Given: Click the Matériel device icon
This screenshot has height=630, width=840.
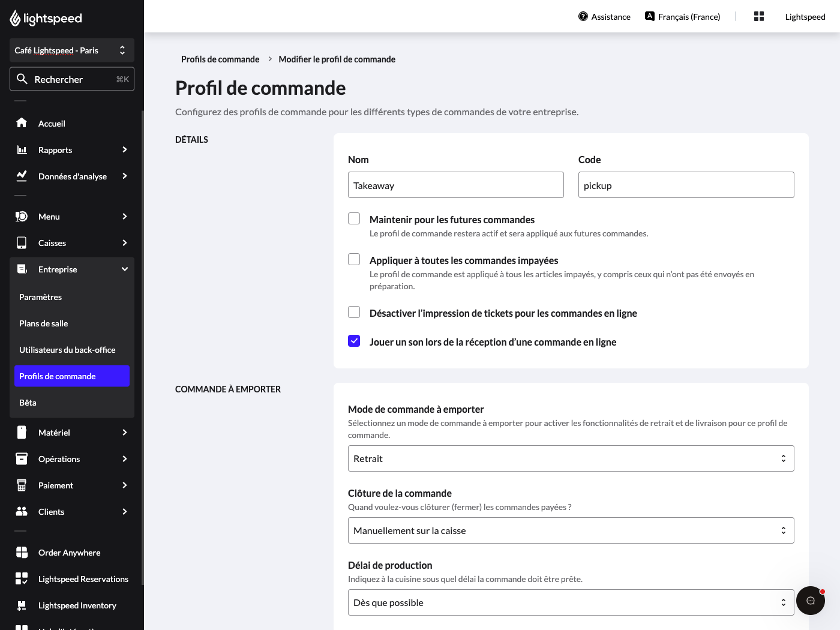Looking at the screenshot, I should click(22, 432).
